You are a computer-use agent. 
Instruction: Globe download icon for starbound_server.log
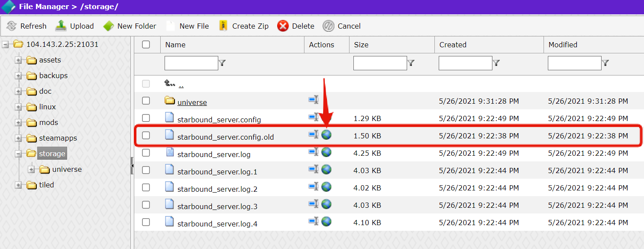[x=327, y=152]
